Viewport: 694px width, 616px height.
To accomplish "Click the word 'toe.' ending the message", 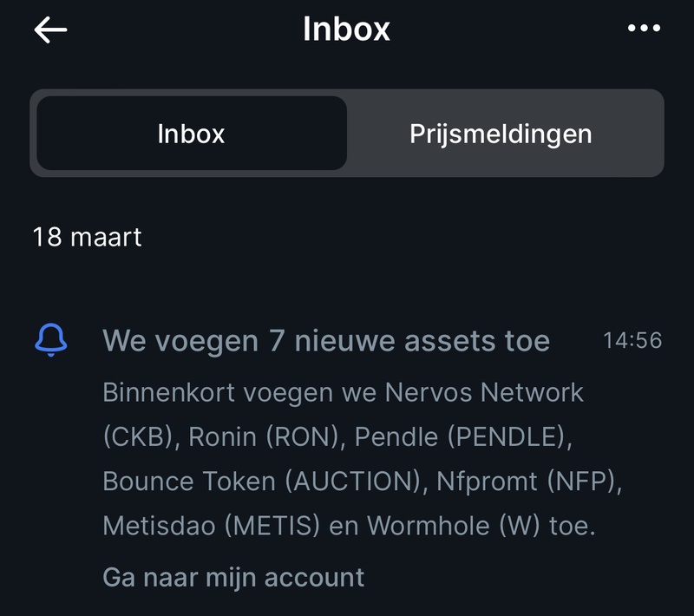I will 573,526.
